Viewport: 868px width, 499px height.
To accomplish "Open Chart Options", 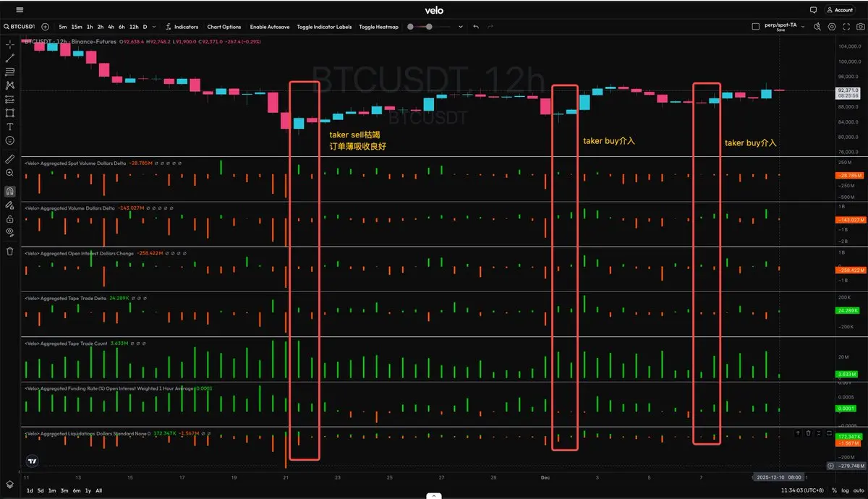I will tap(224, 27).
